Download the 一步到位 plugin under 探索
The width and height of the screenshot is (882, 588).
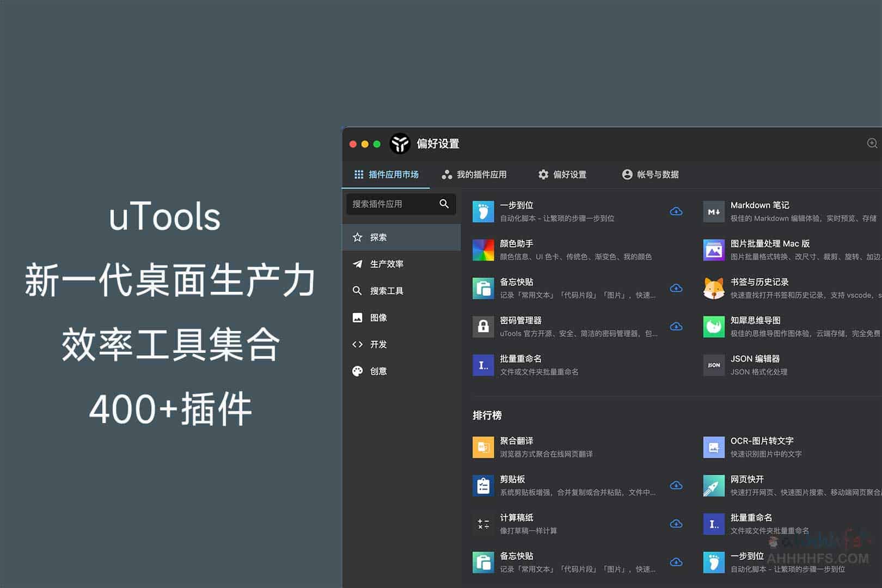pos(676,211)
